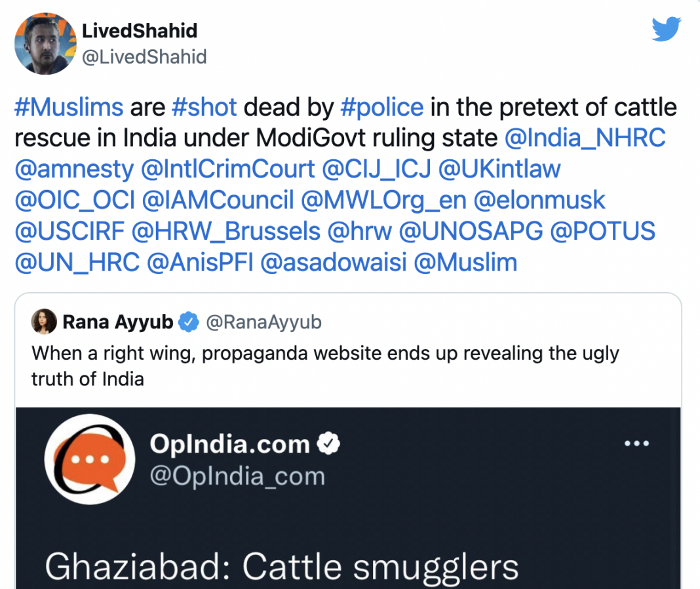Visit the @amnesty profile mention

tap(74, 169)
